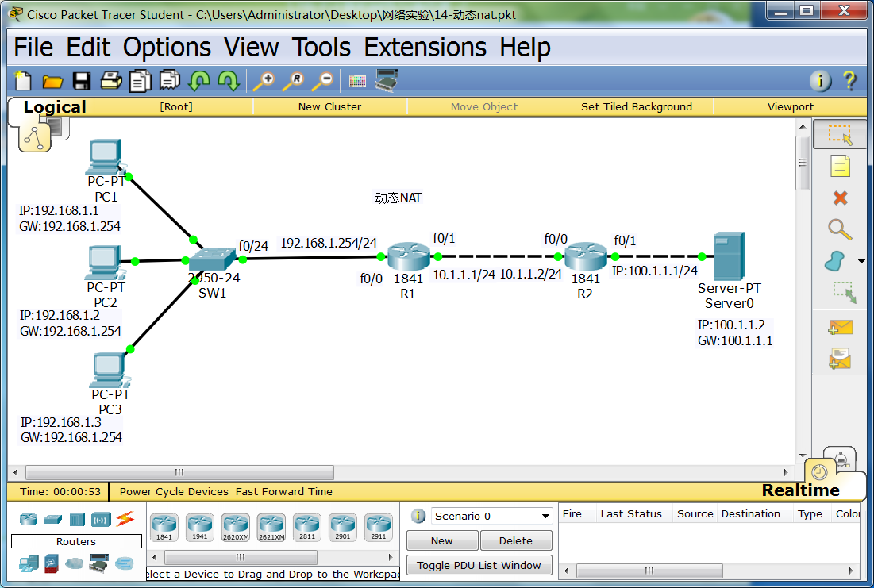The image size is (874, 588).
Task: Open the Edit menu
Action: pyautogui.click(x=88, y=48)
